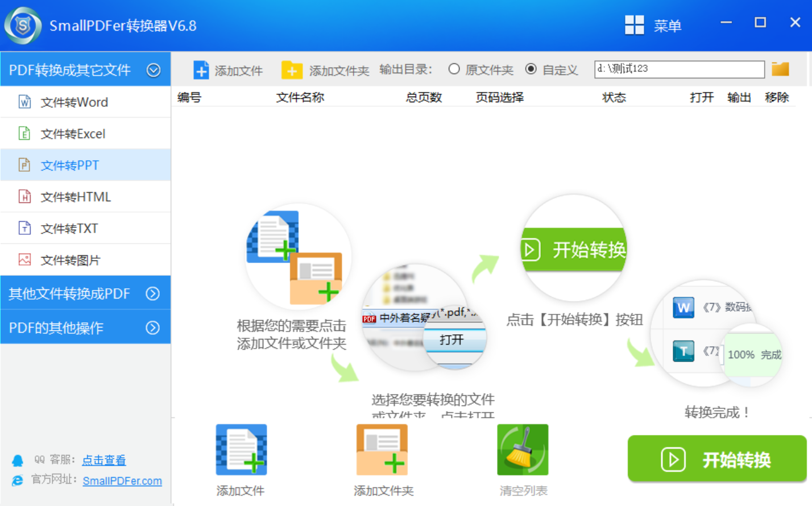This screenshot has width=812, height=506.
Task: Click the 文件转HTML document icon
Action: click(24, 197)
